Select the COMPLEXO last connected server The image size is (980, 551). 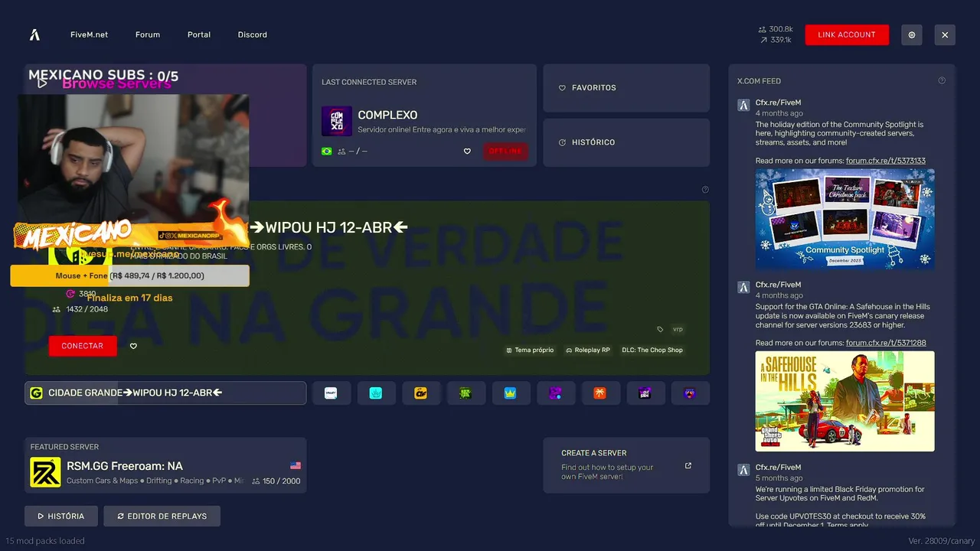(x=424, y=115)
